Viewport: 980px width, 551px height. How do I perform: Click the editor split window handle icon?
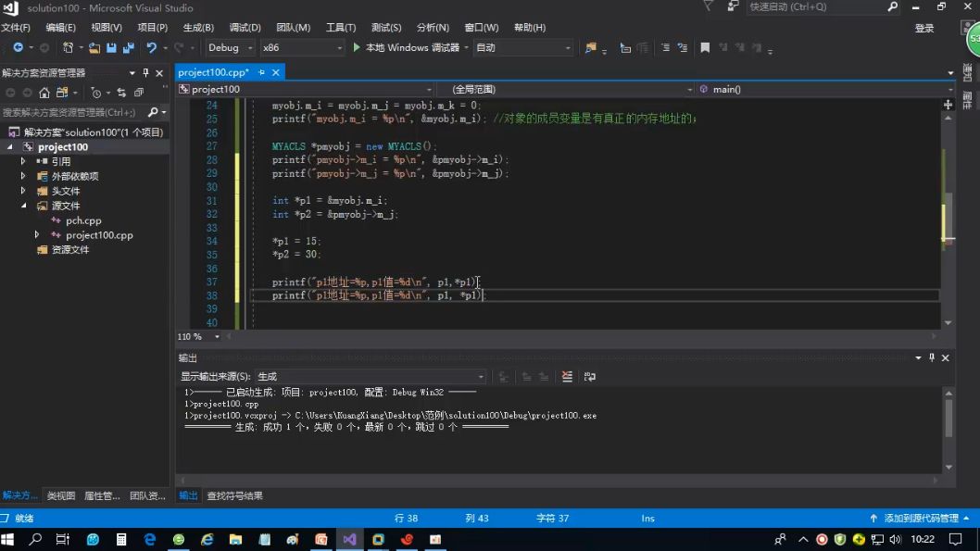tap(949, 105)
